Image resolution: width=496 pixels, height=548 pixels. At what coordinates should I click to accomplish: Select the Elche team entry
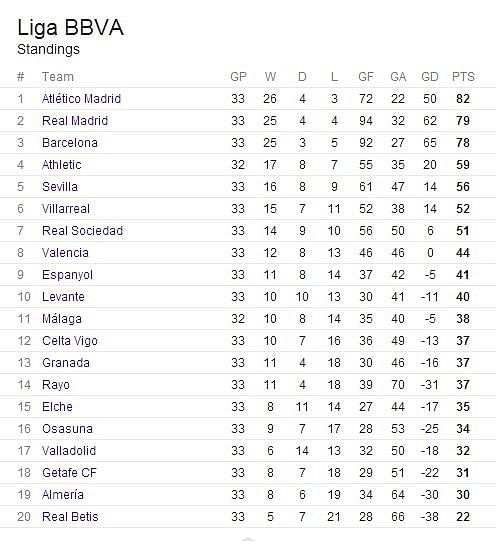[57, 407]
